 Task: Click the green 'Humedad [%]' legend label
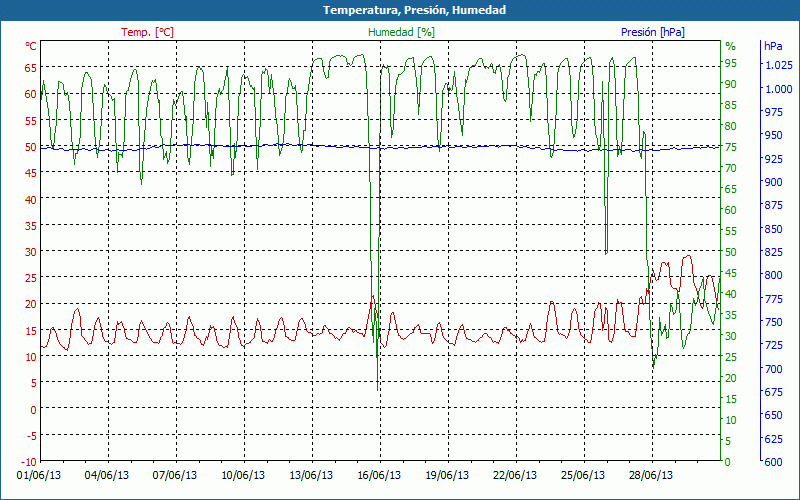pos(402,32)
